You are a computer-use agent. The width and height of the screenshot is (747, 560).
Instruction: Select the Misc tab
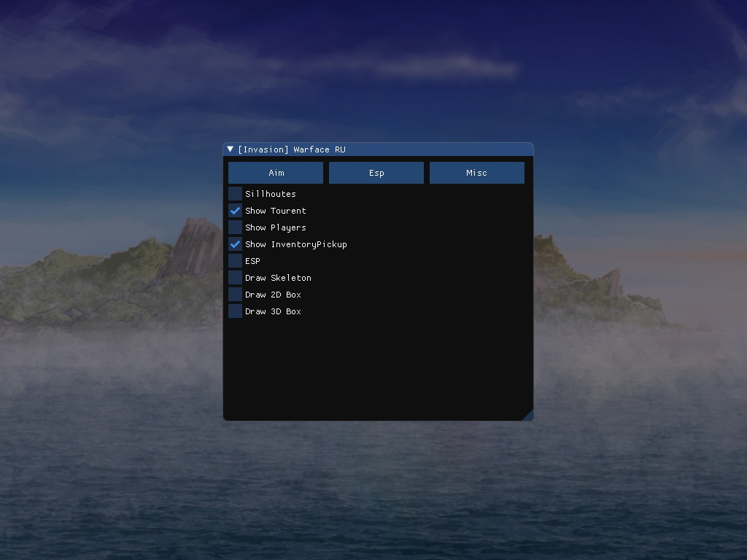477,173
